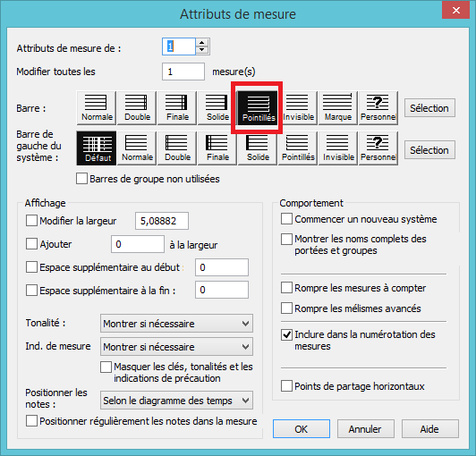Expand the Positionner les notes dropdown
The width and height of the screenshot is (476, 456).
[176, 401]
